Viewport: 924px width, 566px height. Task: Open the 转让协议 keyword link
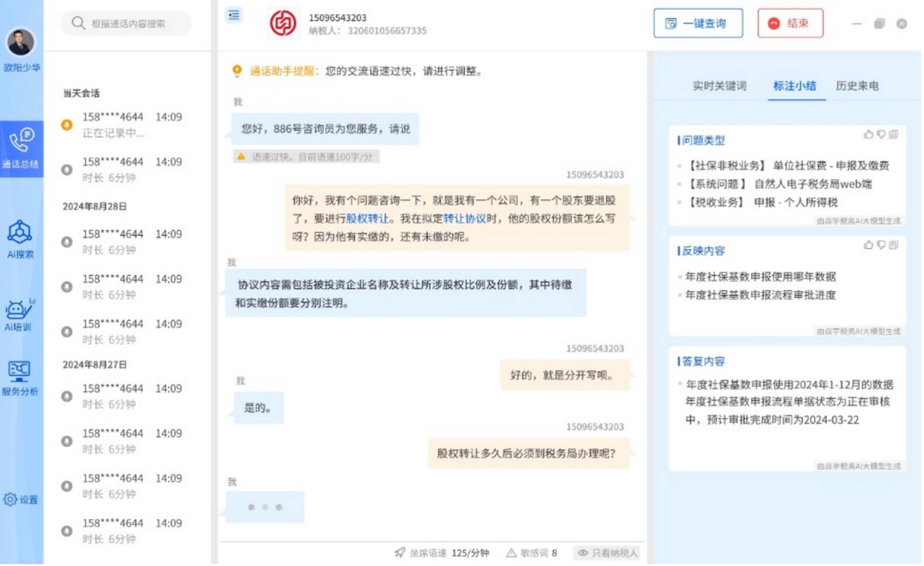tap(464, 218)
